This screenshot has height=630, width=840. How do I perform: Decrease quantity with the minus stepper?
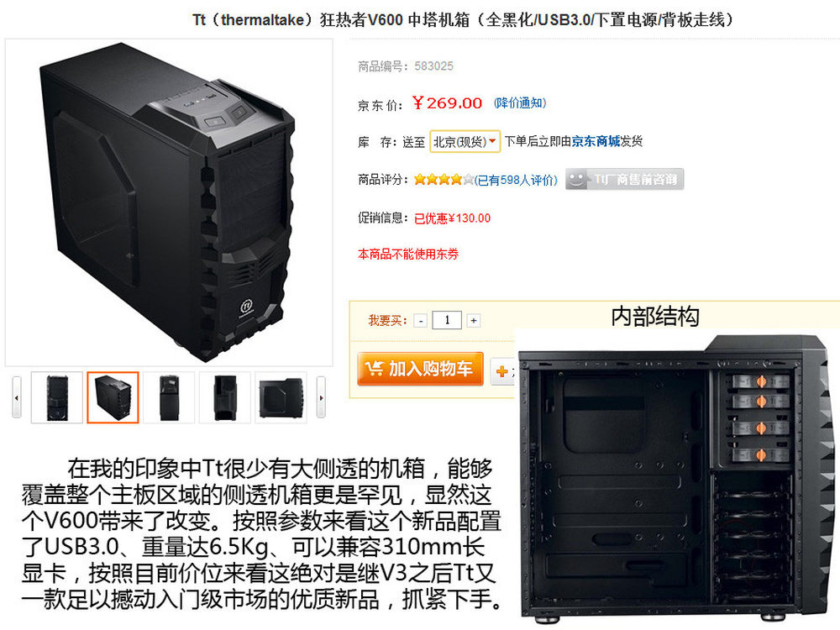coord(421,320)
